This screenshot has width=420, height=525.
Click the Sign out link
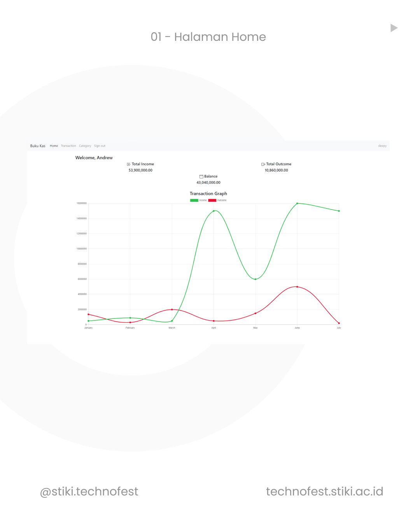point(100,146)
